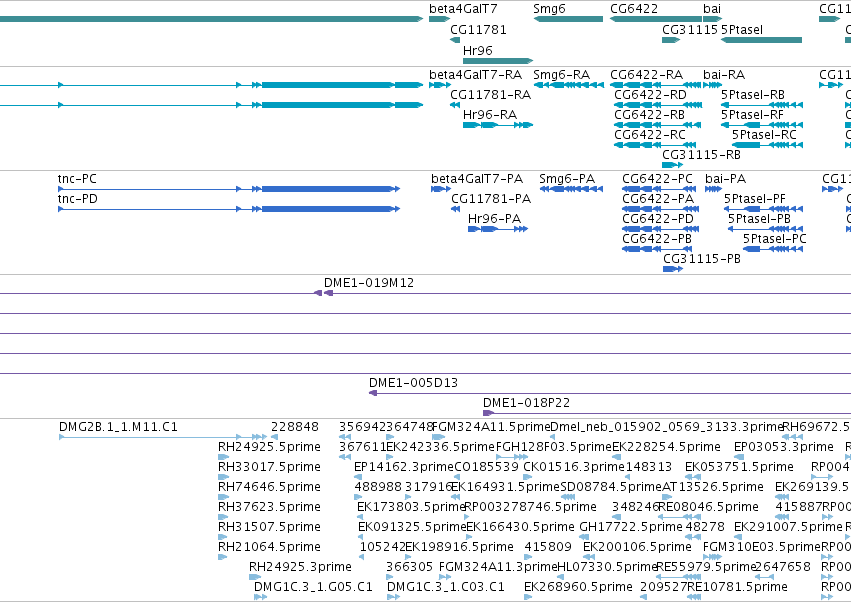Click the Smg6-RA transcript label
Image resolution: width=851 pixels, height=602 pixels.
tap(561, 74)
